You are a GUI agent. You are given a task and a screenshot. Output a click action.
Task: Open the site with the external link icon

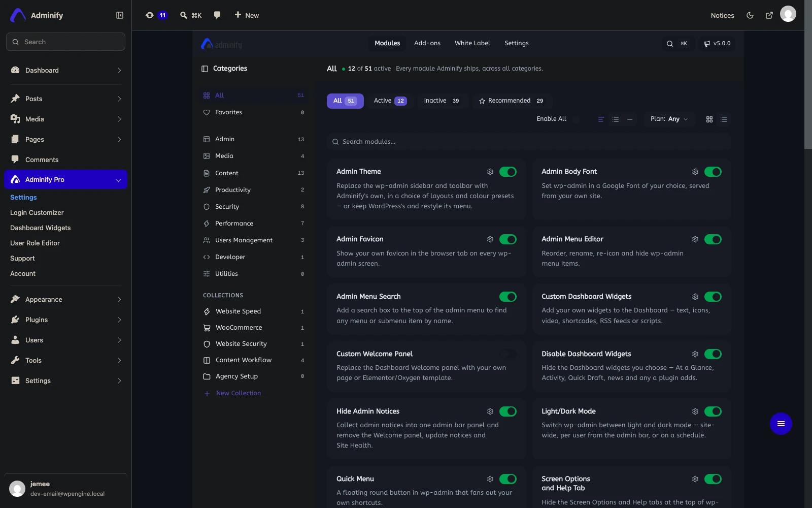(x=769, y=15)
